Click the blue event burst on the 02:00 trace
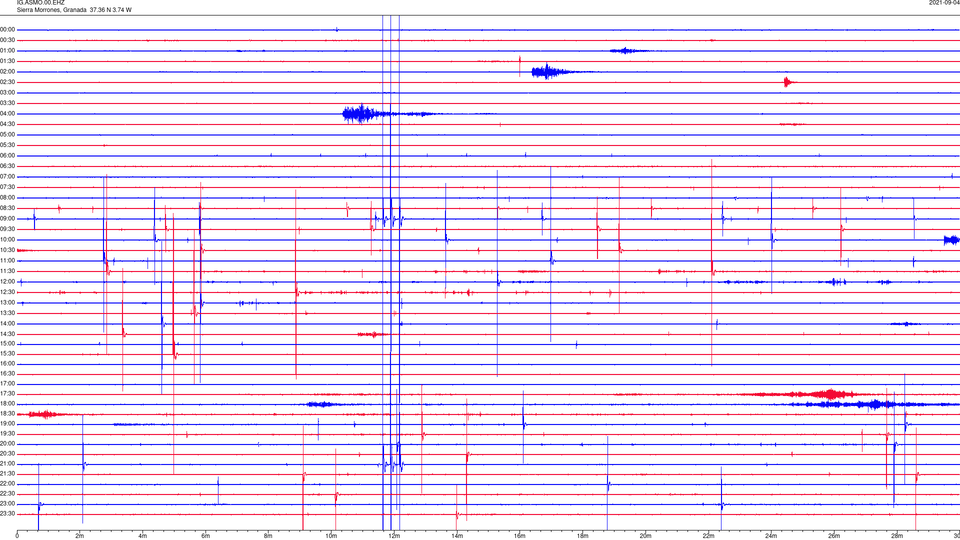The image size is (960, 540). 551,72
